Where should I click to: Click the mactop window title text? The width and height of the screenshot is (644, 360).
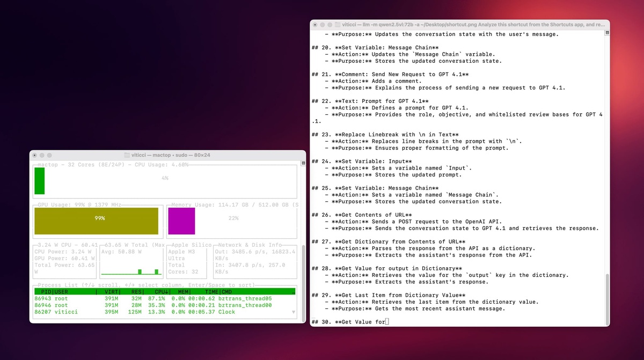(x=170, y=155)
